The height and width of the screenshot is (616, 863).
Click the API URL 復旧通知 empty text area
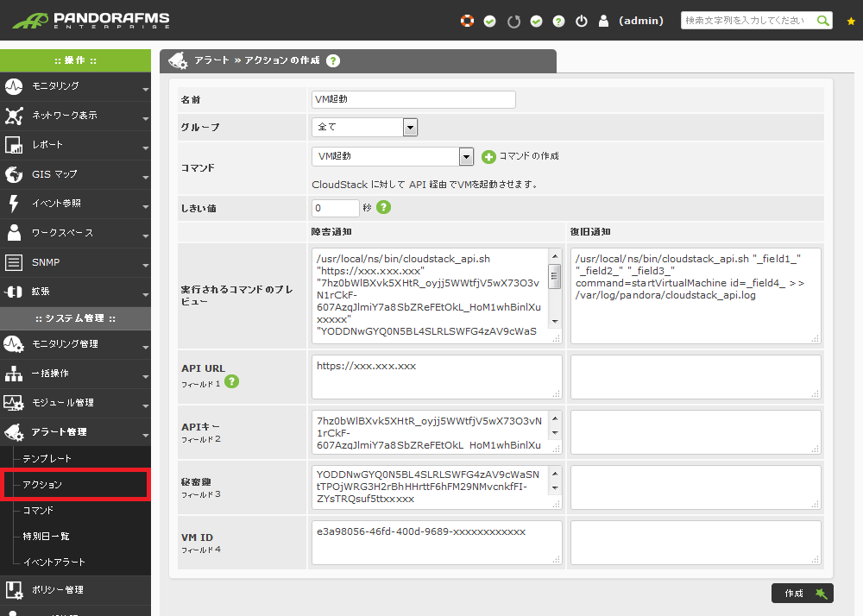point(696,377)
